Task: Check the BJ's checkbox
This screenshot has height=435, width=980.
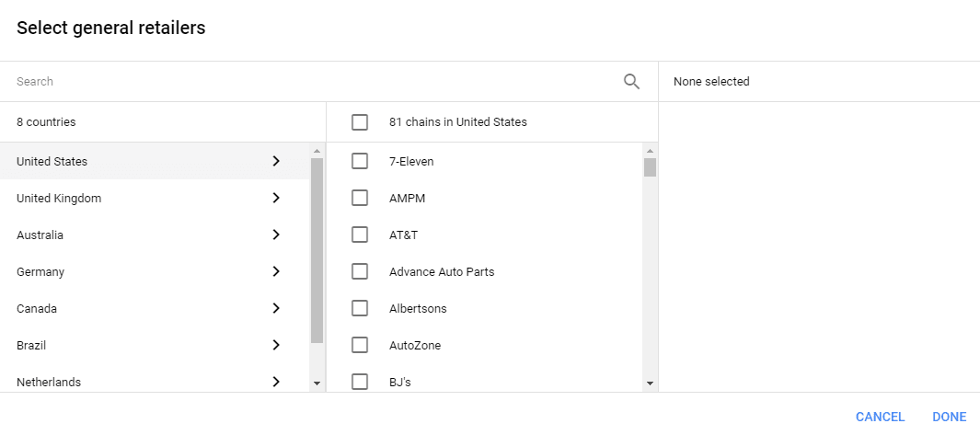Action: click(360, 382)
